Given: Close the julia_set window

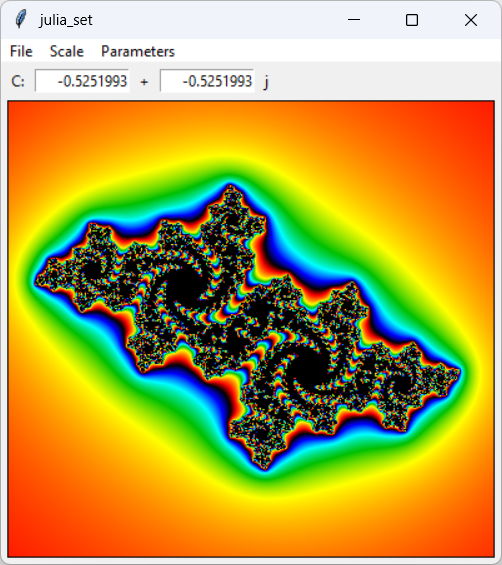Looking at the screenshot, I should point(471,20).
